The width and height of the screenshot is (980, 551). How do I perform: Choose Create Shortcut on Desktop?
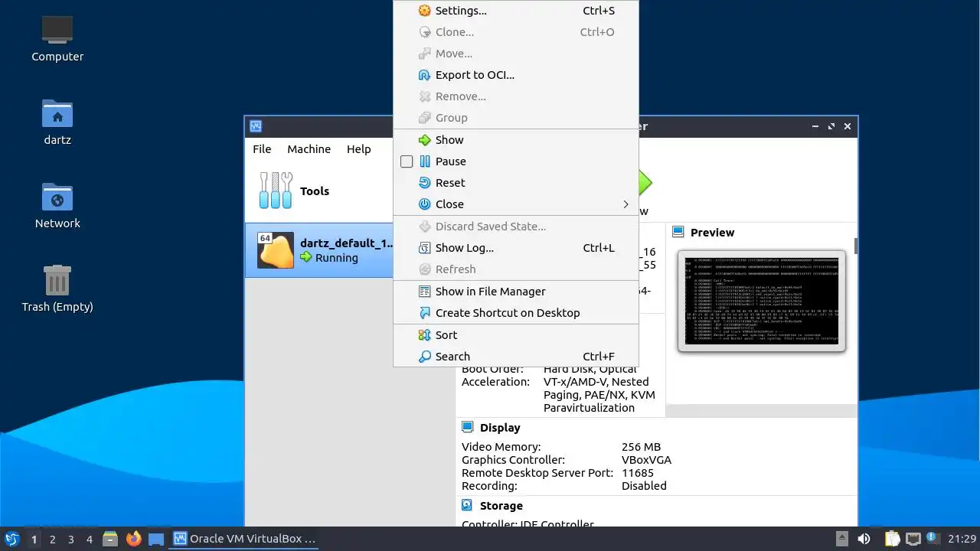[x=515, y=313]
